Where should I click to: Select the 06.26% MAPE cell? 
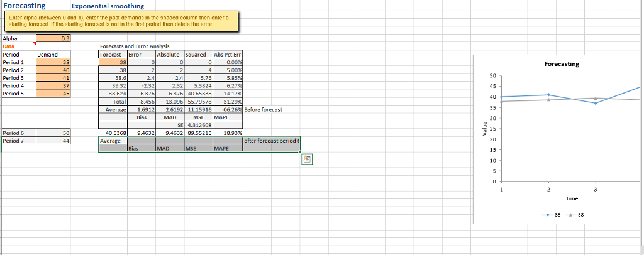(228, 109)
